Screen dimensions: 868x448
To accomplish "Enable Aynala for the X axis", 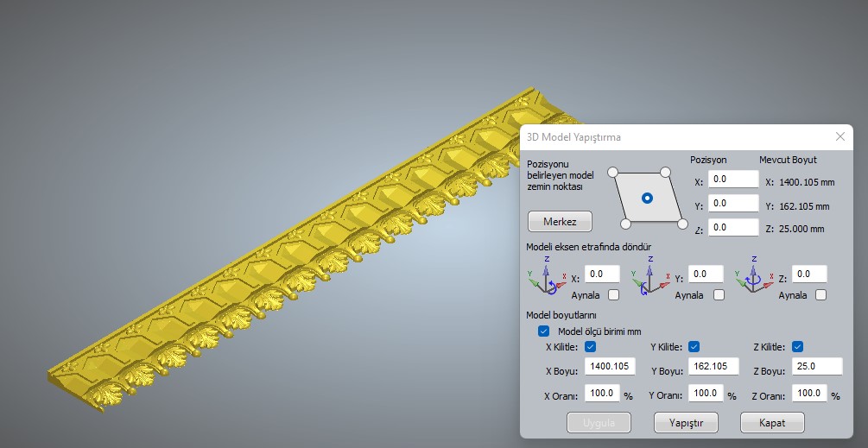I will coord(613,295).
